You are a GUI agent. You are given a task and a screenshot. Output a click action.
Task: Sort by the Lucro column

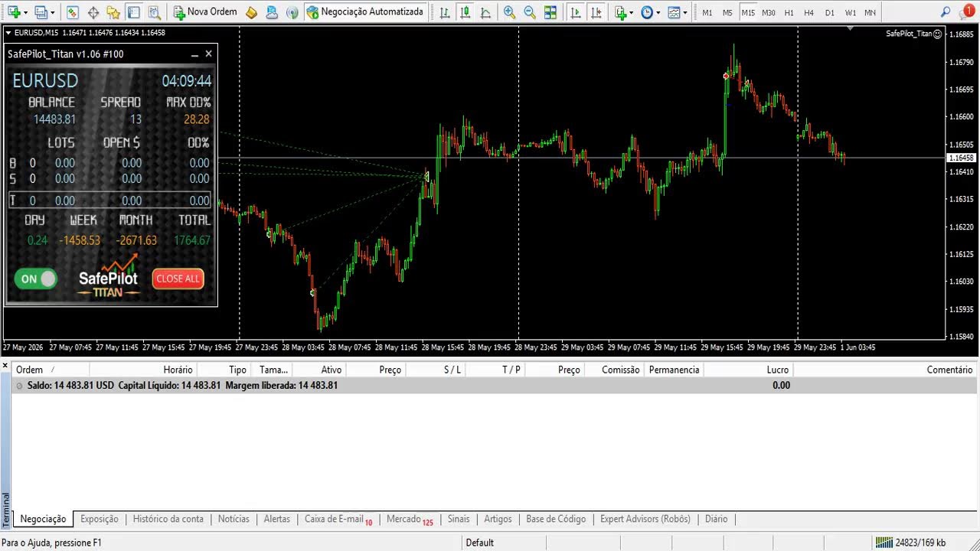click(x=777, y=370)
